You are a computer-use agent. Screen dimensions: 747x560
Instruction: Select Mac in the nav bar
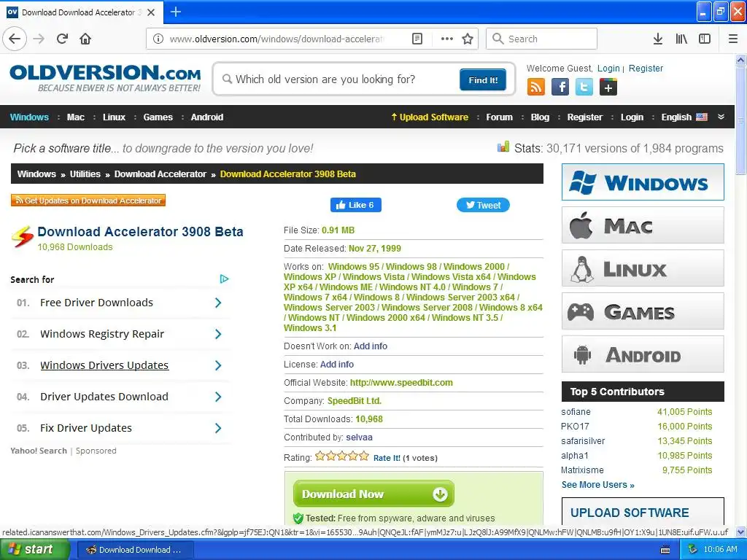76,117
